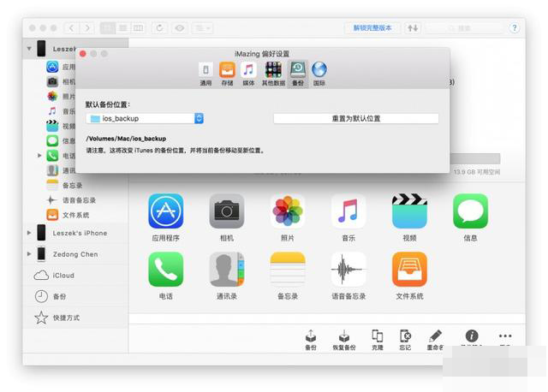Open the 文件系统 file system icon

(x=409, y=269)
